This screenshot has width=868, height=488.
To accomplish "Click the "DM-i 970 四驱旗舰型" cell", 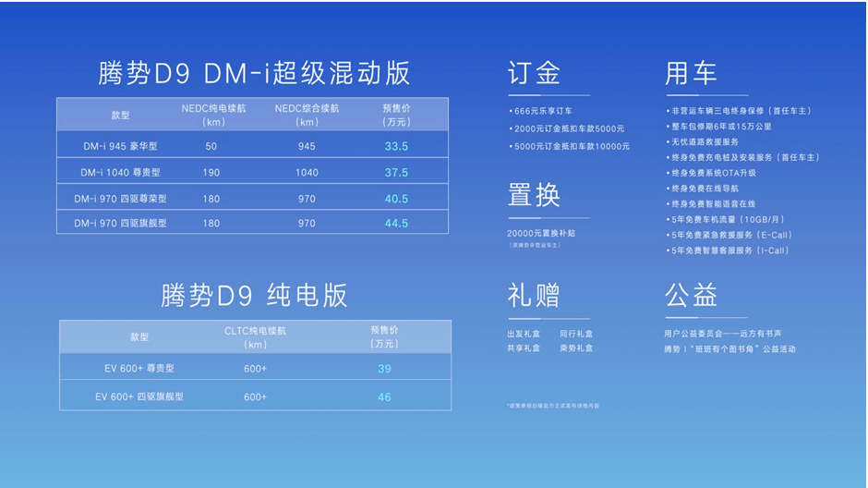I will coord(120,224).
